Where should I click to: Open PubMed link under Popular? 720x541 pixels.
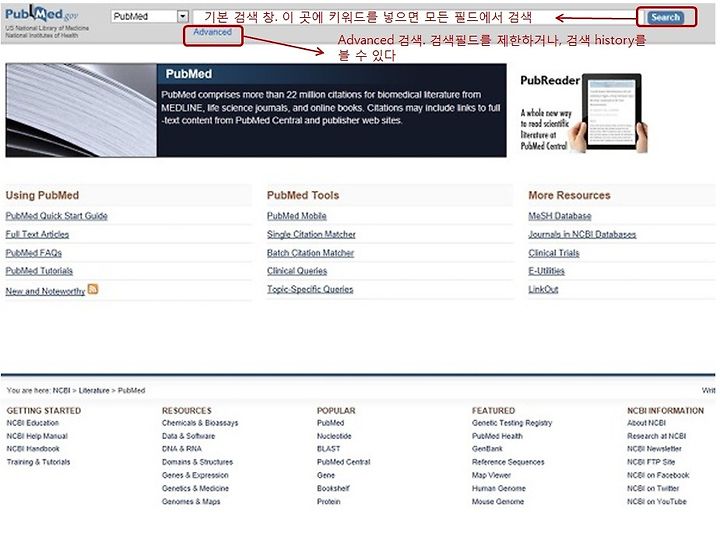tap(331, 423)
